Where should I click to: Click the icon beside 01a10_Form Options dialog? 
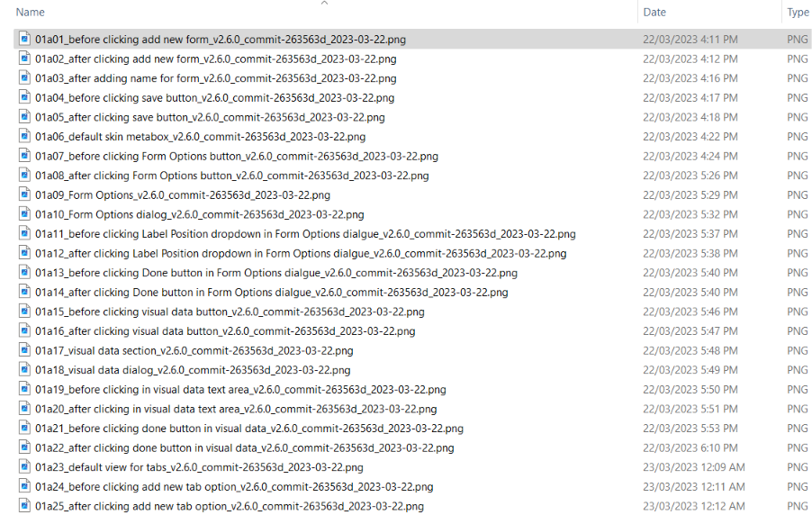pyautogui.click(x=25, y=214)
